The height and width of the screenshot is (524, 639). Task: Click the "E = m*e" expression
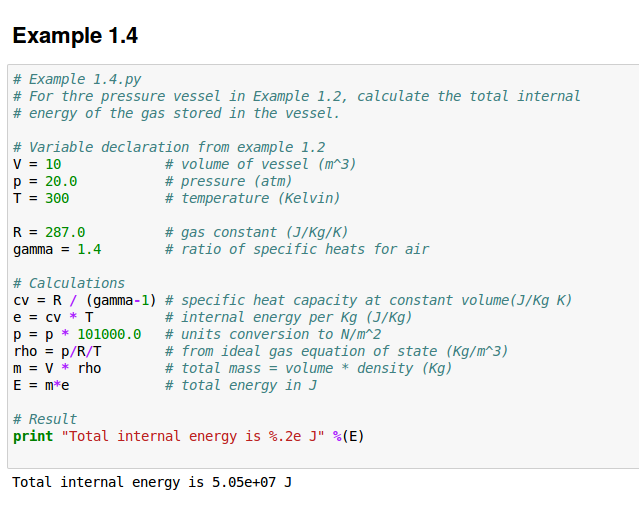[41, 385]
